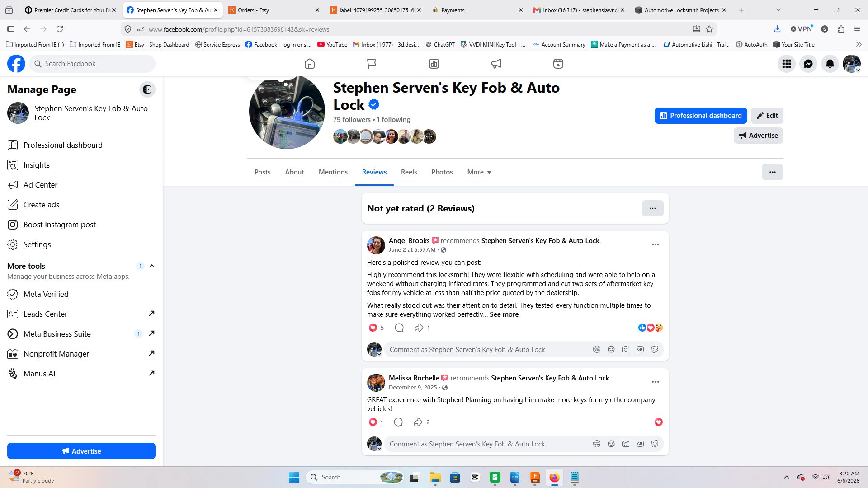868x488 pixels.
Task: Click Facebook logo
Action: tap(16, 64)
